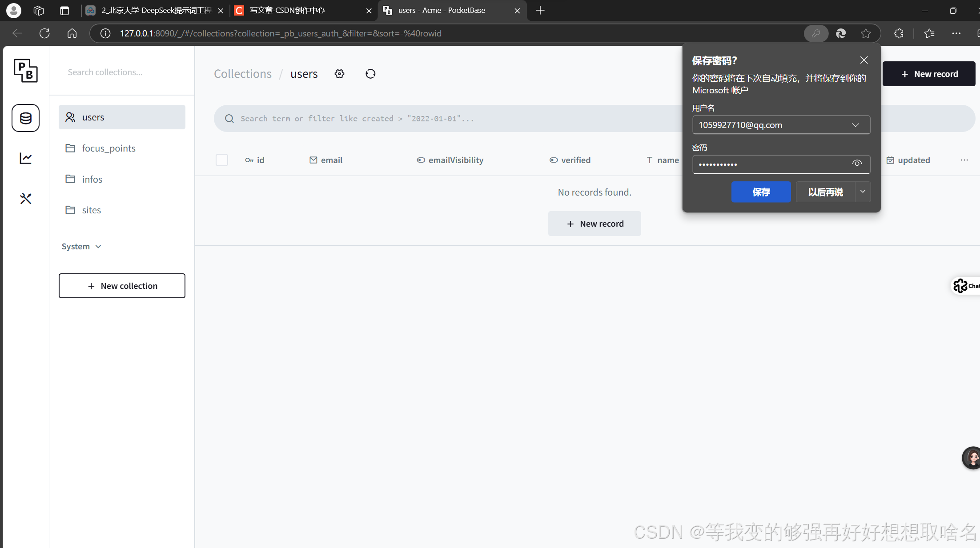Open the Collections sidebar icon
The width and height of the screenshot is (980, 548).
click(x=25, y=118)
